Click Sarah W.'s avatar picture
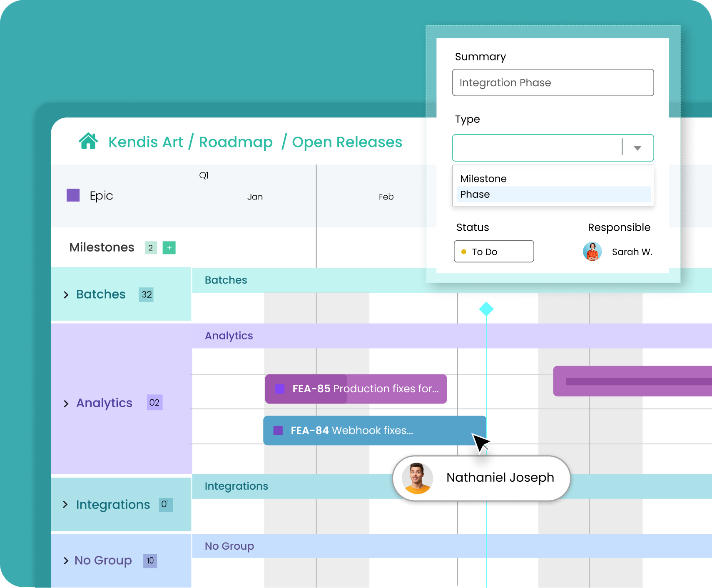The width and height of the screenshot is (712, 588). pos(593,252)
